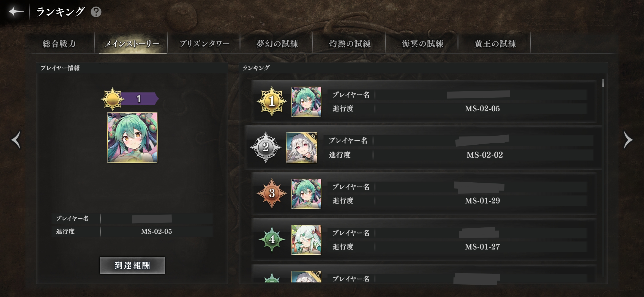644x297 pixels.
Task: Open the 夢幻の試練 tab
Action: tap(277, 43)
